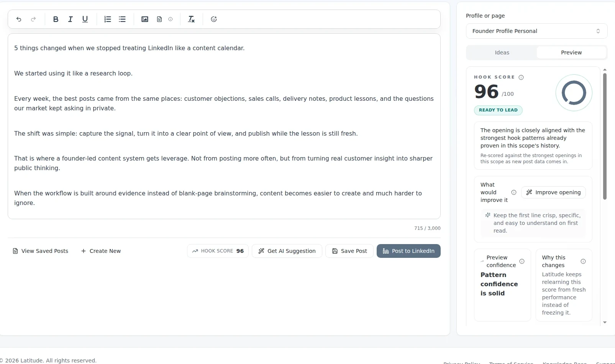Click the paragraph beginning 'The shift was simple'
This screenshot has width=615, height=364.
[186, 133]
